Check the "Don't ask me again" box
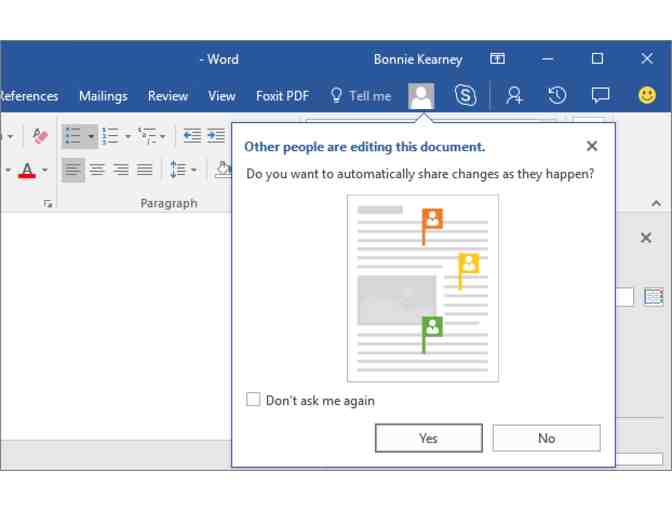Viewport: 672px width, 510px height. click(x=254, y=400)
